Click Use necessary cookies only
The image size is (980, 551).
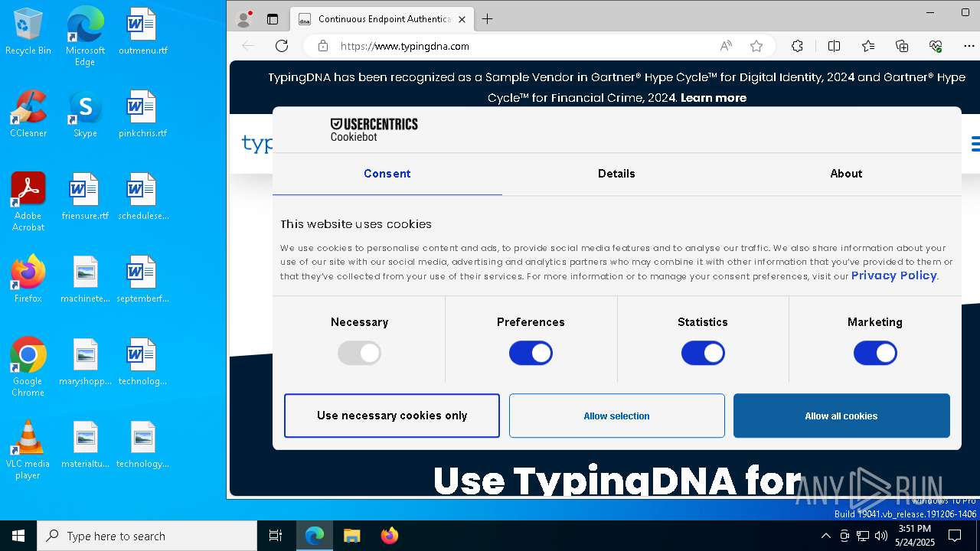[x=392, y=416]
